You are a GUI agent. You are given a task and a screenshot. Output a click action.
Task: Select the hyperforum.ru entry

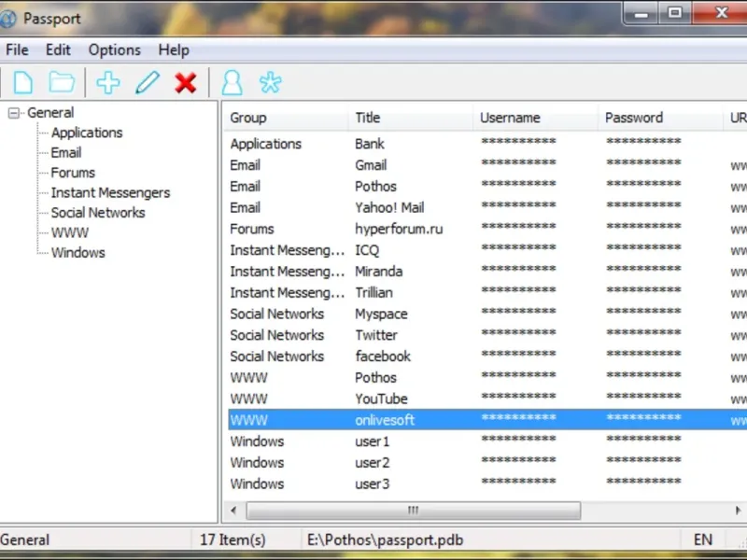[x=487, y=229]
